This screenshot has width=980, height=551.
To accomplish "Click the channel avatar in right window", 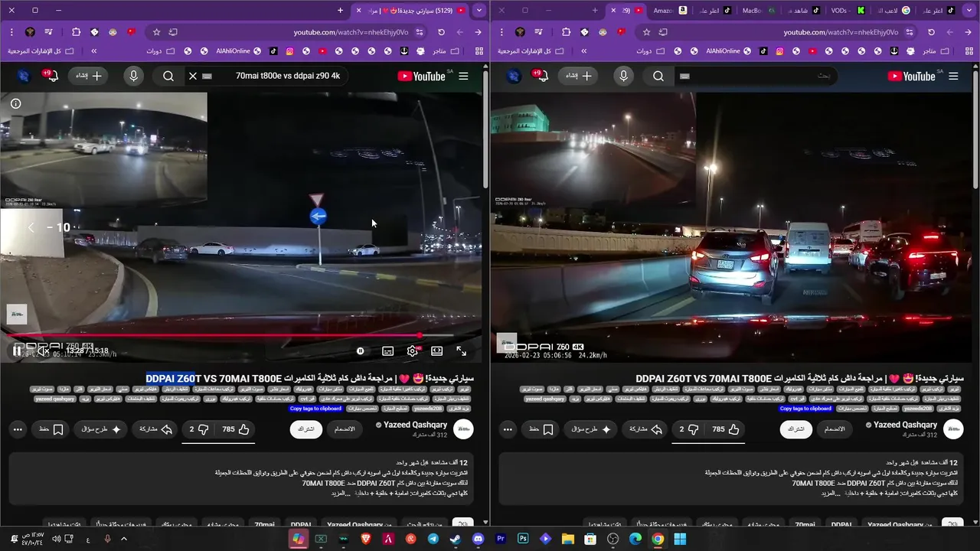I will [x=953, y=429].
